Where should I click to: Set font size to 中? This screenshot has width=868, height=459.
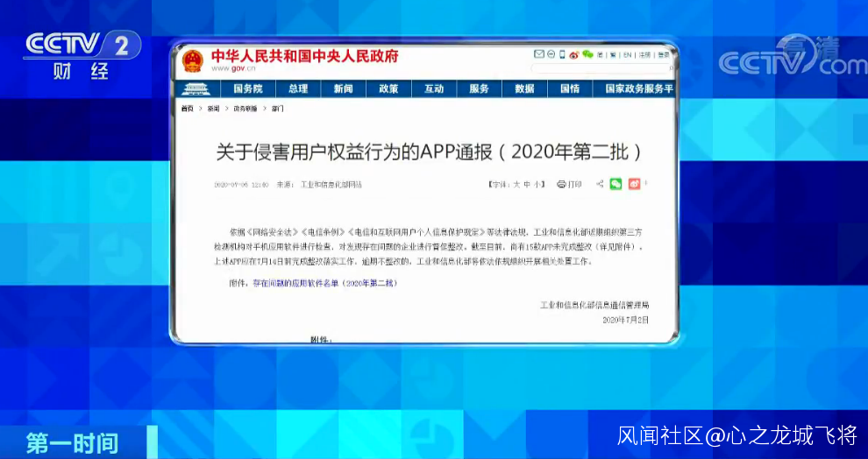click(527, 185)
